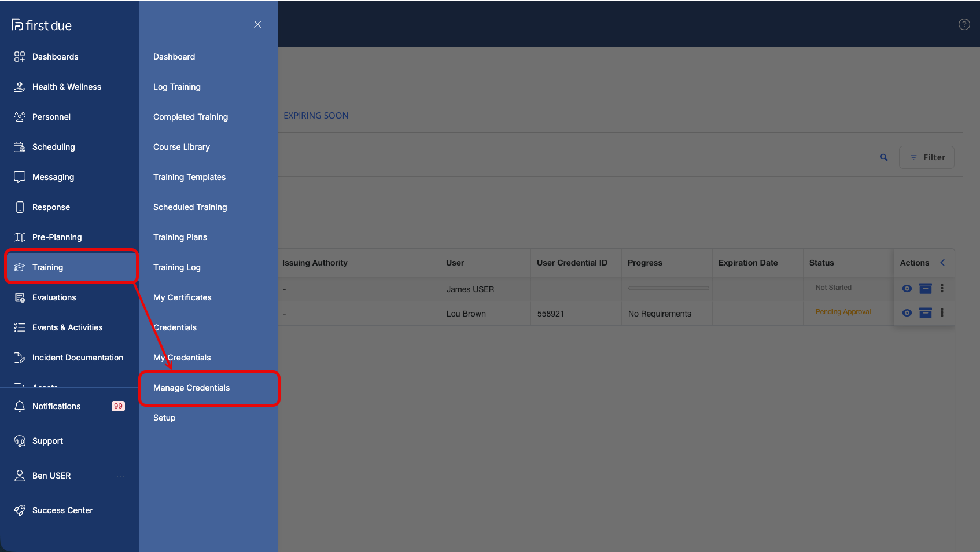Image resolution: width=980 pixels, height=552 pixels.
Task: Open Ben USER options ellipsis
Action: 120,476
